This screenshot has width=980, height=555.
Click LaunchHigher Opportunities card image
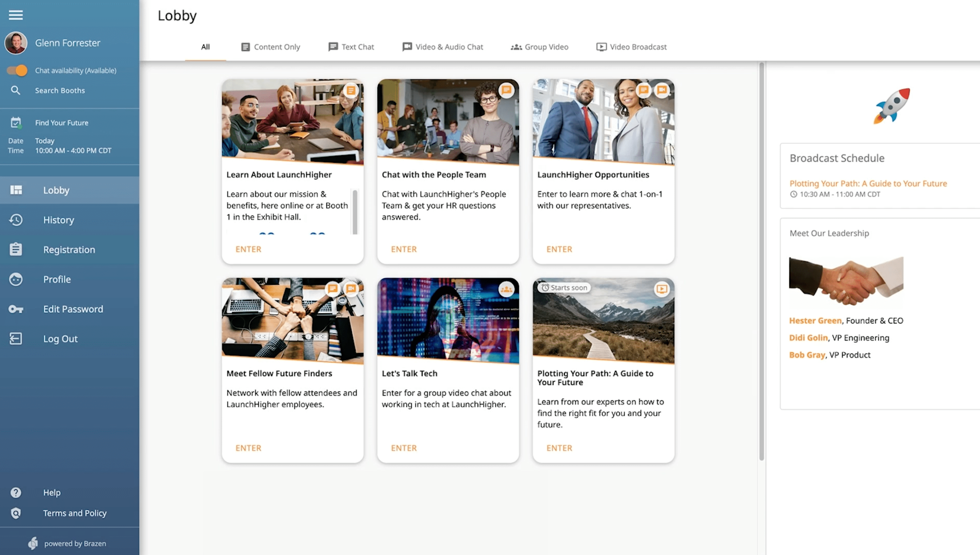tap(603, 122)
